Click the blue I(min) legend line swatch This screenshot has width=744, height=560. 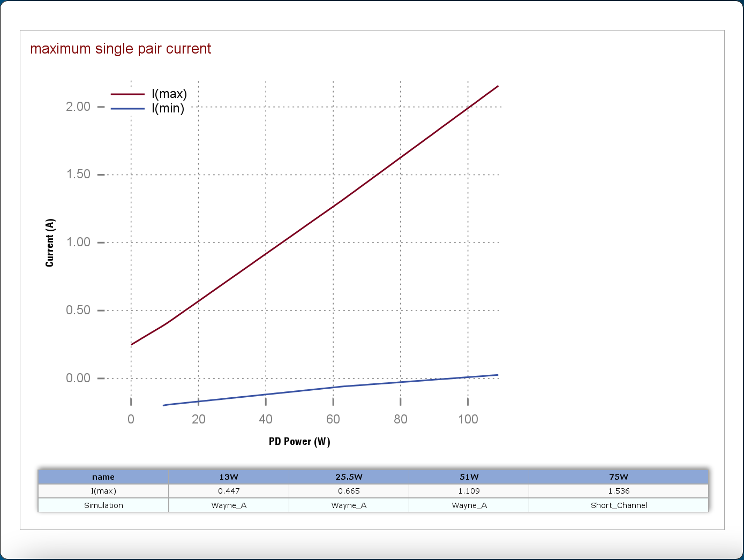(x=127, y=109)
